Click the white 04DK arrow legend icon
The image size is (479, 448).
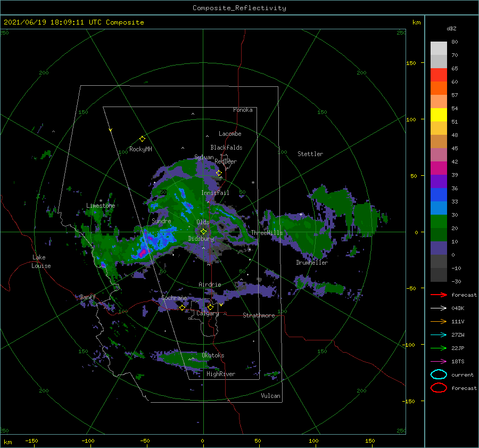pos(439,308)
